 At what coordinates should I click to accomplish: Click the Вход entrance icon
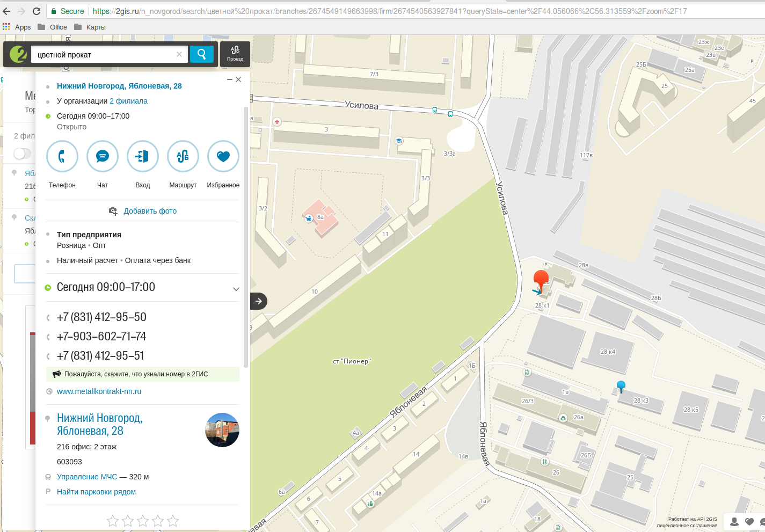tap(143, 156)
